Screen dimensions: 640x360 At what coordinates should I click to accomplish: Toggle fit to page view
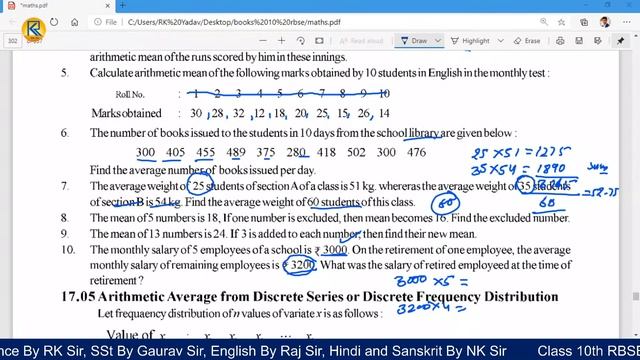(319, 41)
